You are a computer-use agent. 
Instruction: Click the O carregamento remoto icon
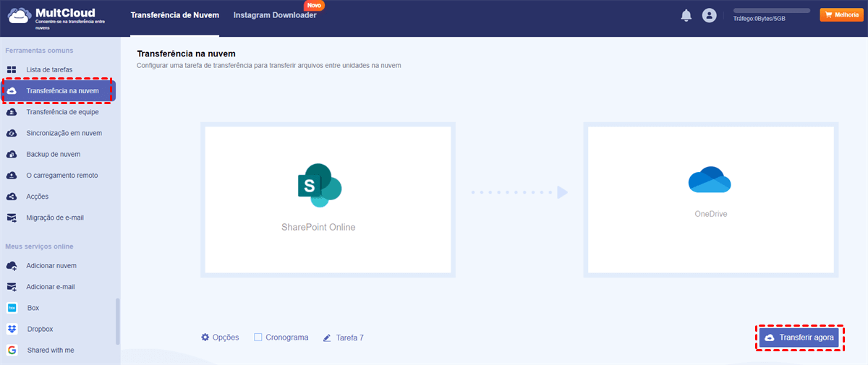coord(12,175)
